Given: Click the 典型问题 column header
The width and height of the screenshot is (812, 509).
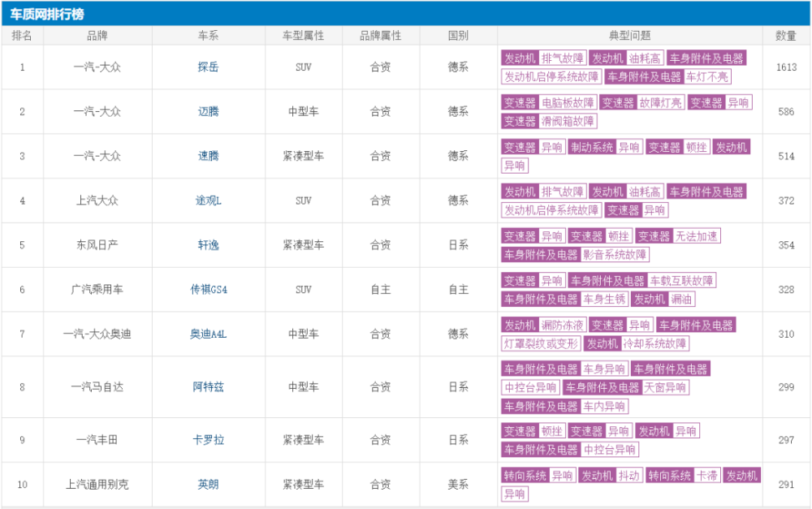Looking at the screenshot, I should click(x=630, y=35).
